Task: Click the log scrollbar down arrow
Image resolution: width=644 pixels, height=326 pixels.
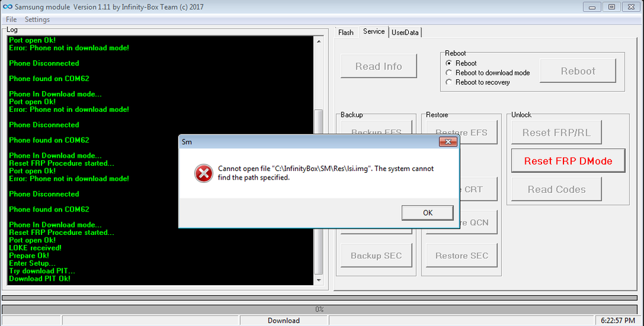Action: (319, 280)
